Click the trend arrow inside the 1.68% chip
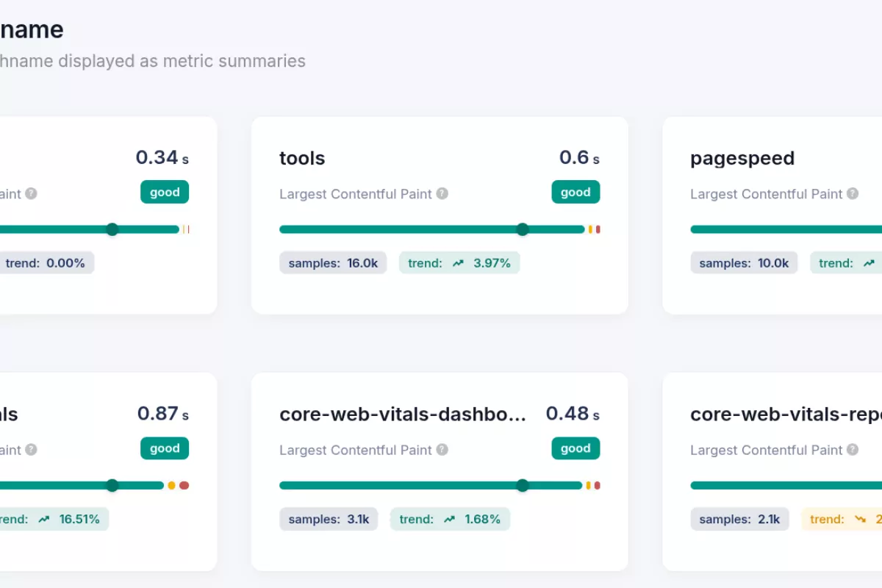The image size is (882, 588). pos(449,519)
